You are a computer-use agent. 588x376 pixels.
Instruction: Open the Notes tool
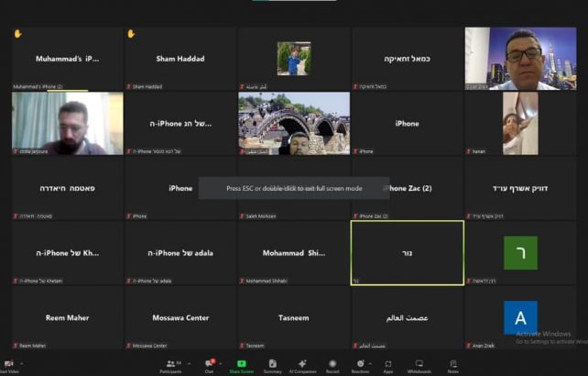coord(452,365)
